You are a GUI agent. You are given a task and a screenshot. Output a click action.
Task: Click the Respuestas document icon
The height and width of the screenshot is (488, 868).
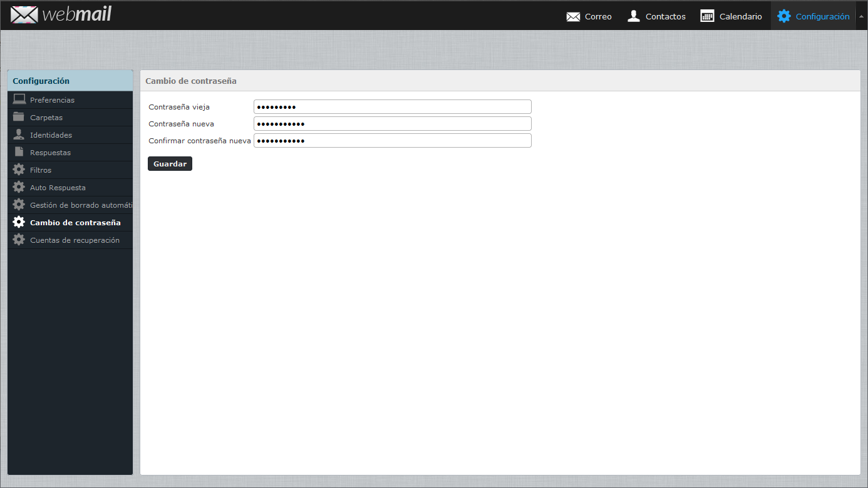[19, 152]
